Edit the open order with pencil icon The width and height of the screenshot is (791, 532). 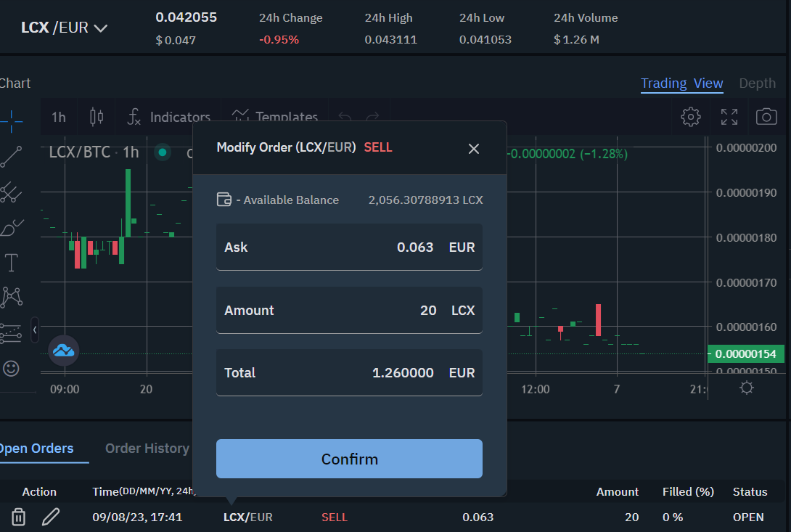click(x=50, y=517)
